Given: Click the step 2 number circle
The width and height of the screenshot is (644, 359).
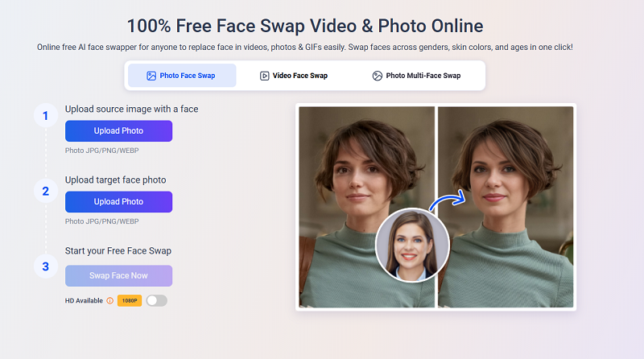Looking at the screenshot, I should point(45,192).
